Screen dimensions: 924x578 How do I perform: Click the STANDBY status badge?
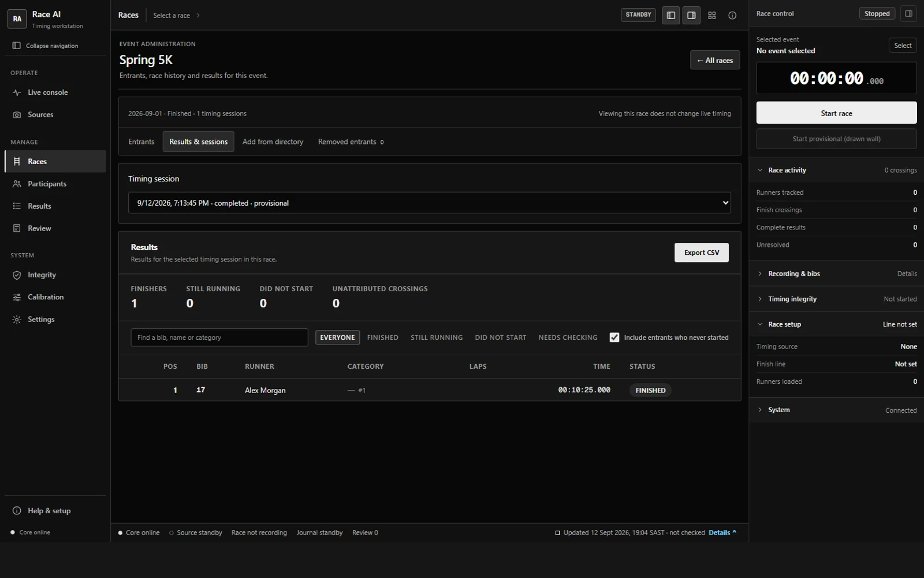(638, 15)
